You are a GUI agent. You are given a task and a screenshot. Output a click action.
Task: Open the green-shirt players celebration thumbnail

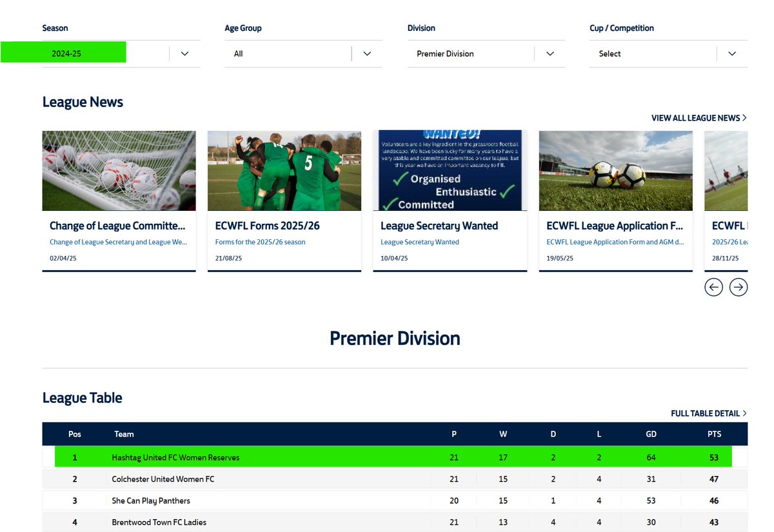pyautogui.click(x=284, y=171)
